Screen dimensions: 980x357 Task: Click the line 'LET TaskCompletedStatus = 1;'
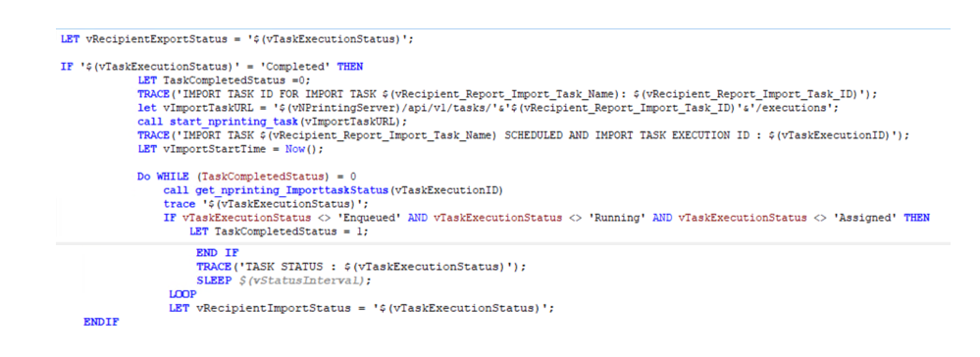279,231
